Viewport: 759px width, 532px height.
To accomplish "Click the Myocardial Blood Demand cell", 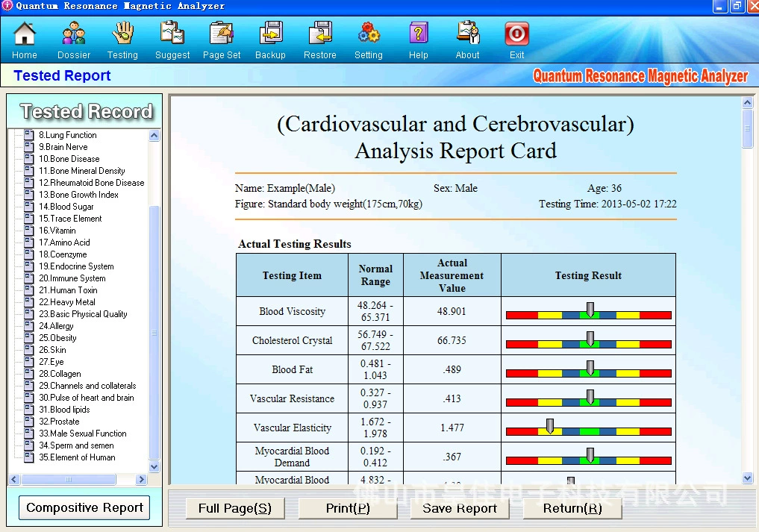I will point(292,457).
